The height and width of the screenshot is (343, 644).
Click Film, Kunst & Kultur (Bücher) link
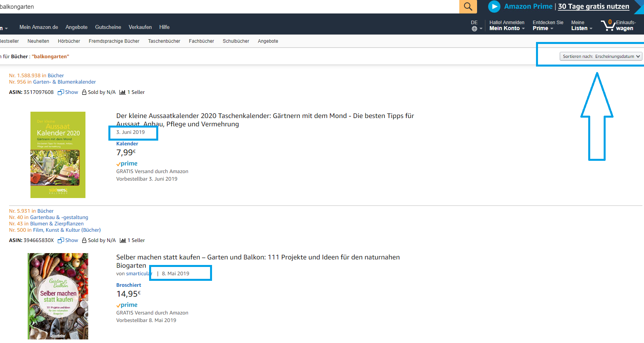[x=67, y=230]
